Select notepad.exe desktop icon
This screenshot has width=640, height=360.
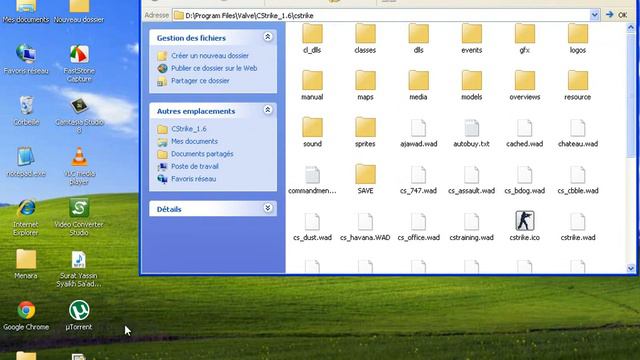point(26,162)
